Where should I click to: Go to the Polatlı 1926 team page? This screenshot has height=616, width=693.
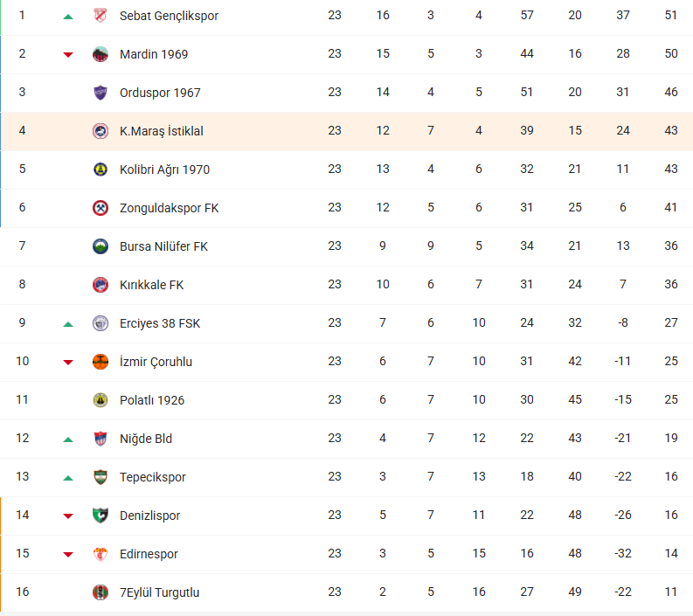152,400
